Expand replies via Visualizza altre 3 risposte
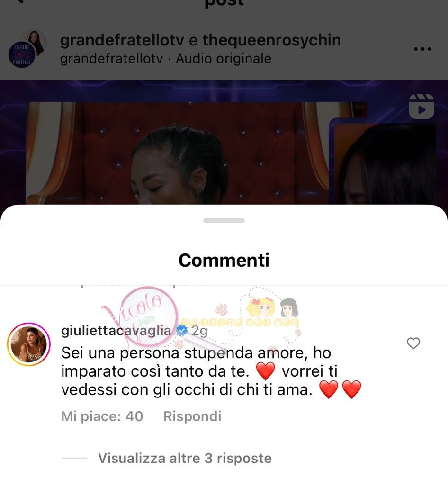Image resolution: width=448 pixels, height=487 pixels. 185,458
